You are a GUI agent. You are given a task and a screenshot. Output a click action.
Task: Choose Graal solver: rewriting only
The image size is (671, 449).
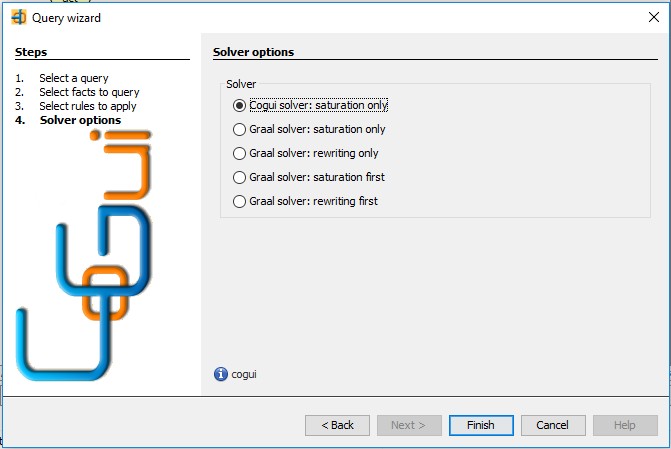(x=306, y=153)
